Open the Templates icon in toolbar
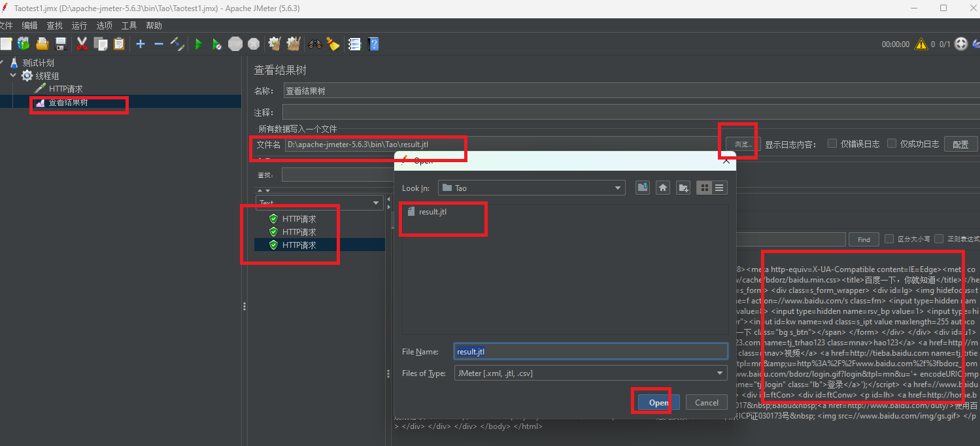Screen dimensions: 980x446 pyautogui.click(x=24, y=44)
